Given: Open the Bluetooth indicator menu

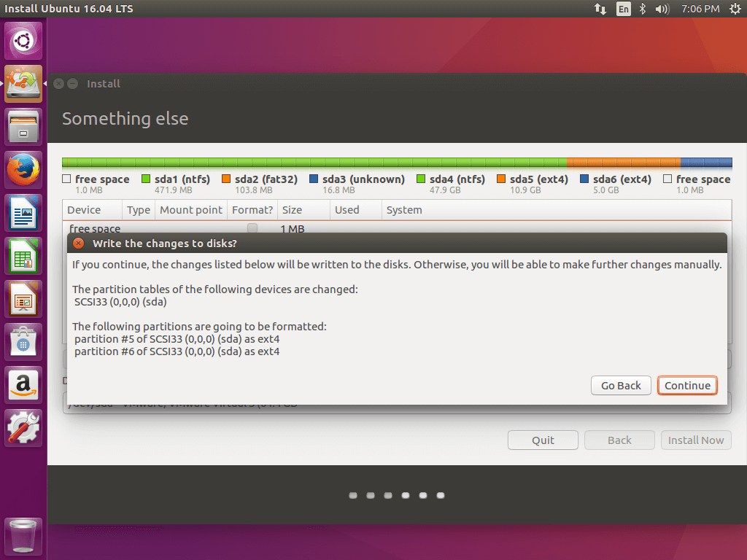Looking at the screenshot, I should pos(642,9).
